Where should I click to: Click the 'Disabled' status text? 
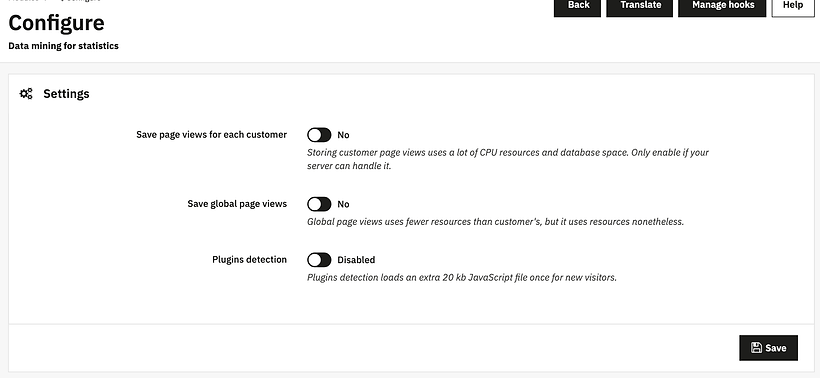click(356, 260)
